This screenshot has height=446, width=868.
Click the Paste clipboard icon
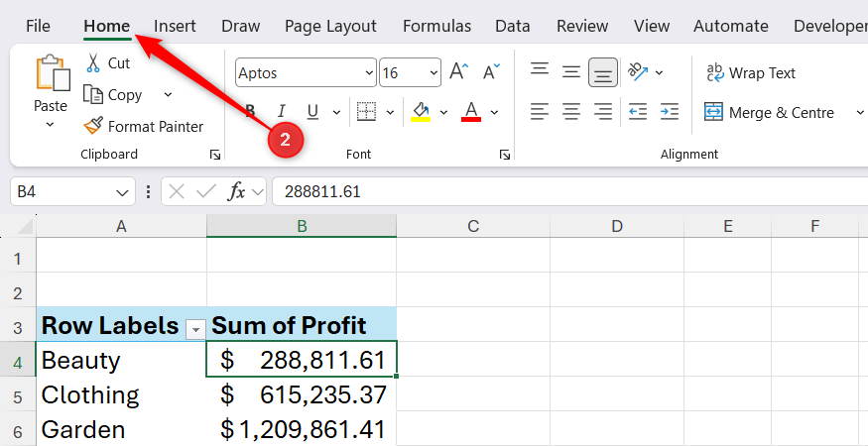54,72
